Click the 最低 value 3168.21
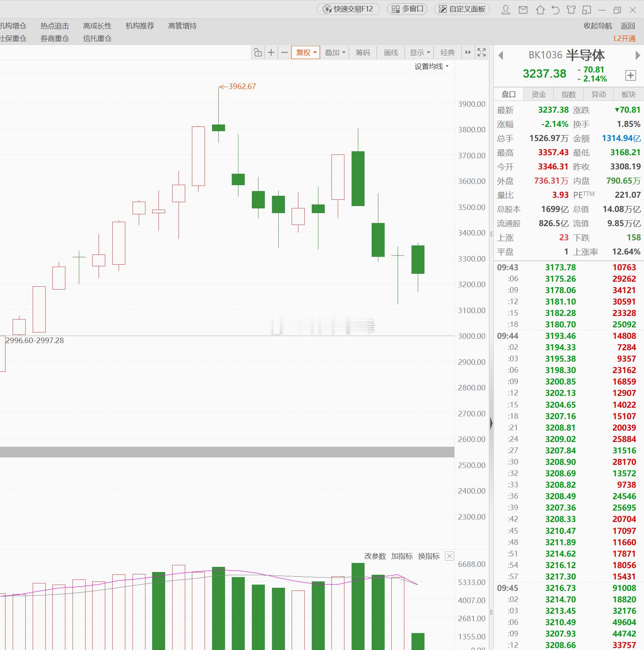The height and width of the screenshot is (650, 644). point(625,152)
